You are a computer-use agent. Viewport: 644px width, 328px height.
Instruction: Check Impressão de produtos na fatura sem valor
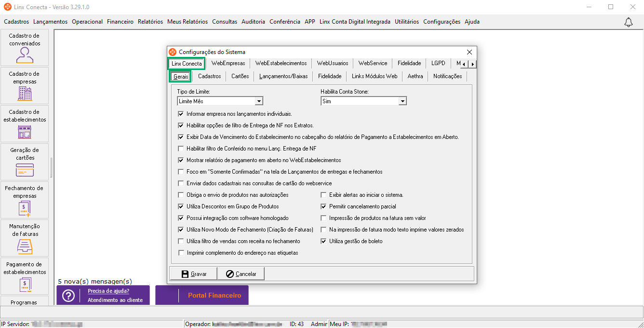tap(324, 218)
